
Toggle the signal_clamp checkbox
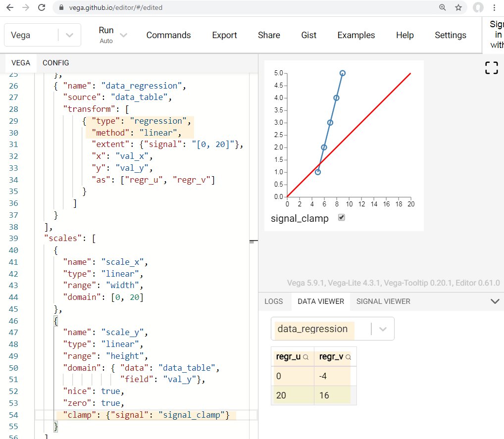coord(342,218)
